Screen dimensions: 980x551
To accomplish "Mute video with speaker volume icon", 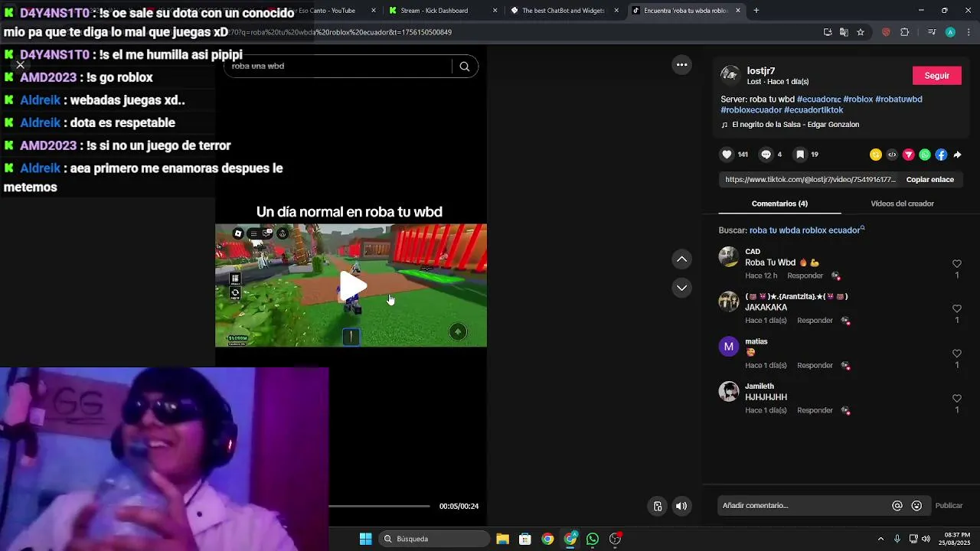I will tap(681, 506).
